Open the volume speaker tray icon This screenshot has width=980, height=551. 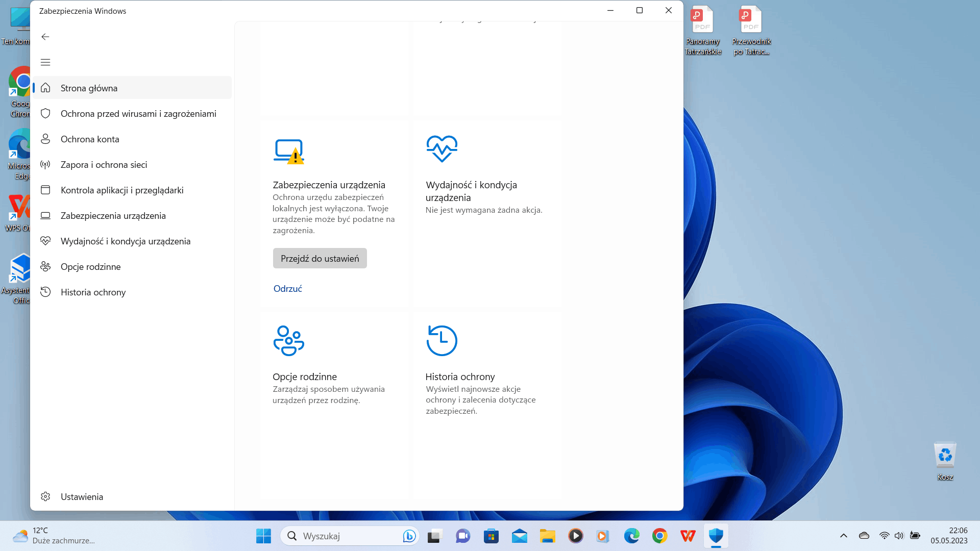pos(899,536)
